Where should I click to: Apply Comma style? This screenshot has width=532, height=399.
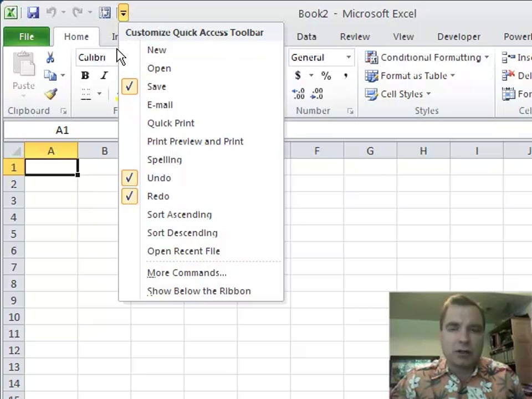click(x=345, y=75)
